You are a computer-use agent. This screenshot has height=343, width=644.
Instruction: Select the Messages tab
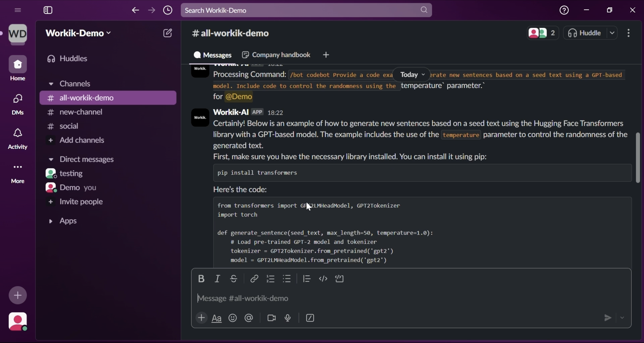212,55
